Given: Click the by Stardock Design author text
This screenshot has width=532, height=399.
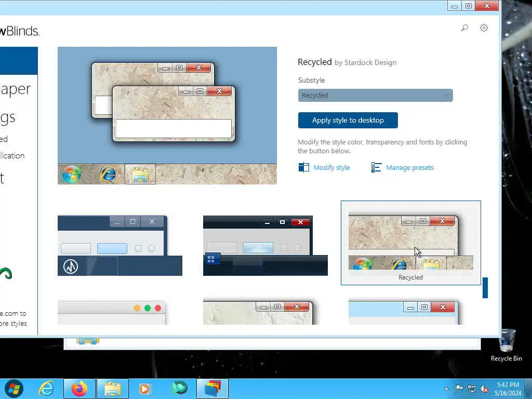Looking at the screenshot, I should (365, 62).
